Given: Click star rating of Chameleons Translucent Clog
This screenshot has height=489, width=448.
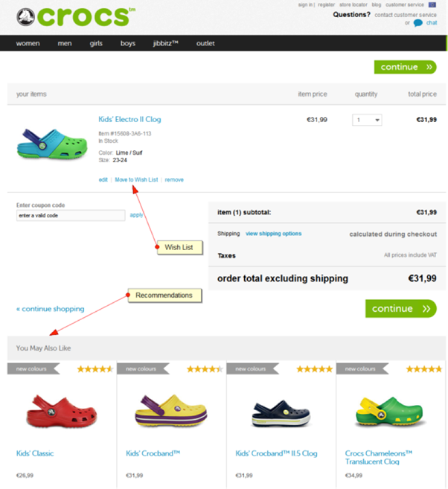Looking at the screenshot, I should click(424, 369).
